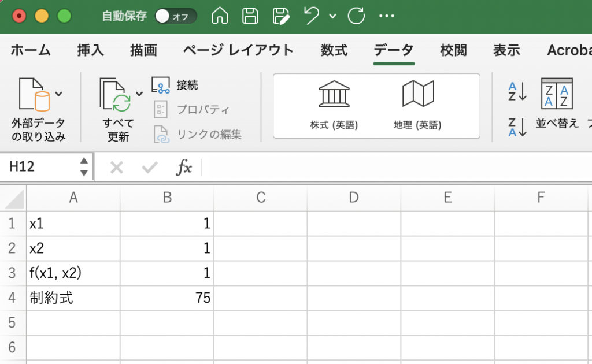
Task: Select column E header
Action: 447,198
